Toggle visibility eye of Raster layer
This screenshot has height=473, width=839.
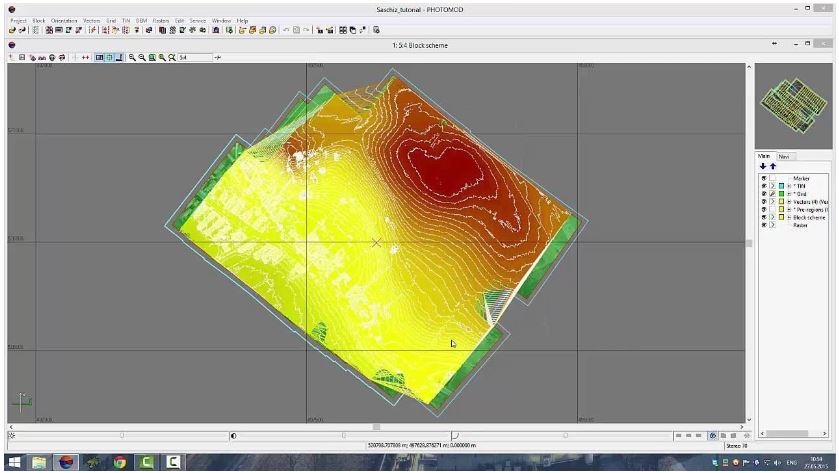763,225
